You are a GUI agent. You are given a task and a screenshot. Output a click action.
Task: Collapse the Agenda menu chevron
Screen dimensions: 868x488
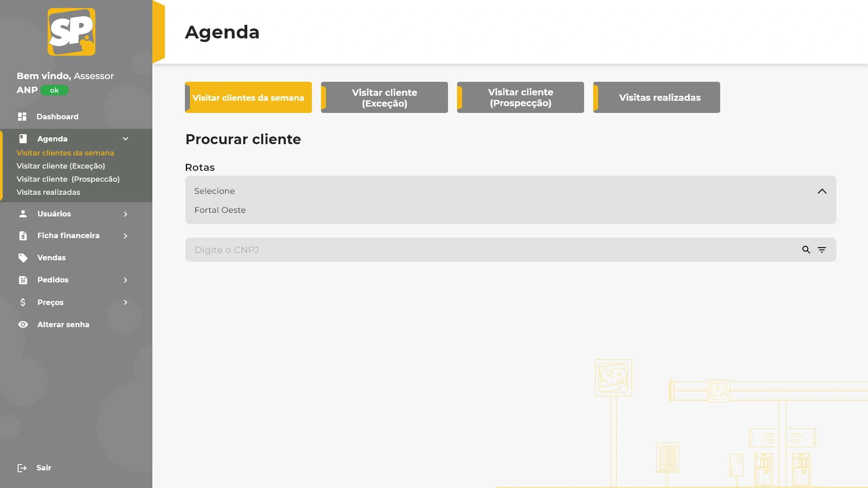pos(126,139)
